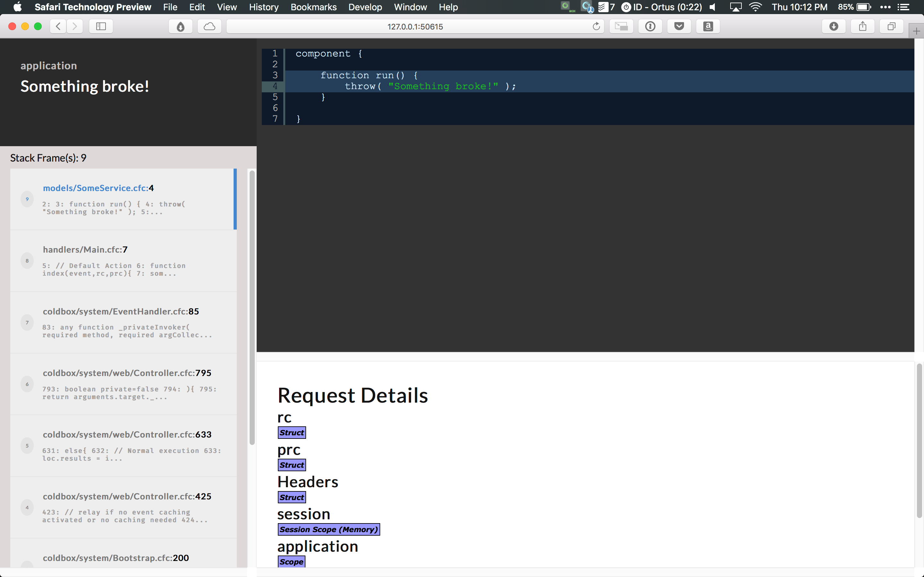The width and height of the screenshot is (924, 577).
Task: Expand the Session Scope (Memory) dump
Action: point(328,529)
